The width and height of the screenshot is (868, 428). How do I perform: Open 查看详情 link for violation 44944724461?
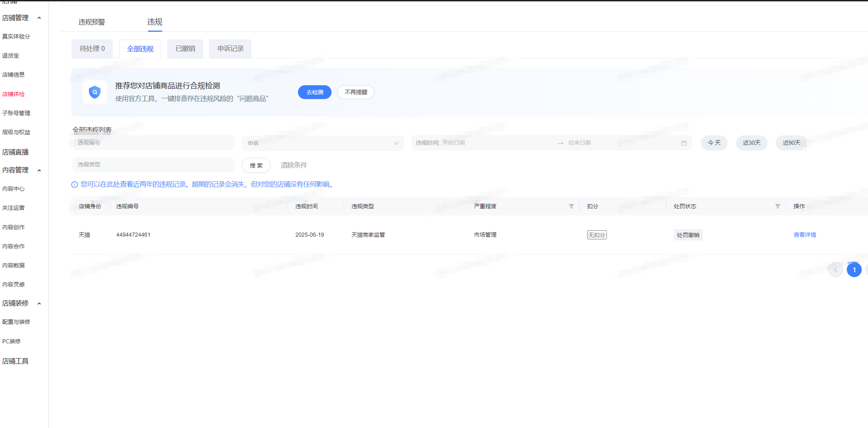point(804,235)
